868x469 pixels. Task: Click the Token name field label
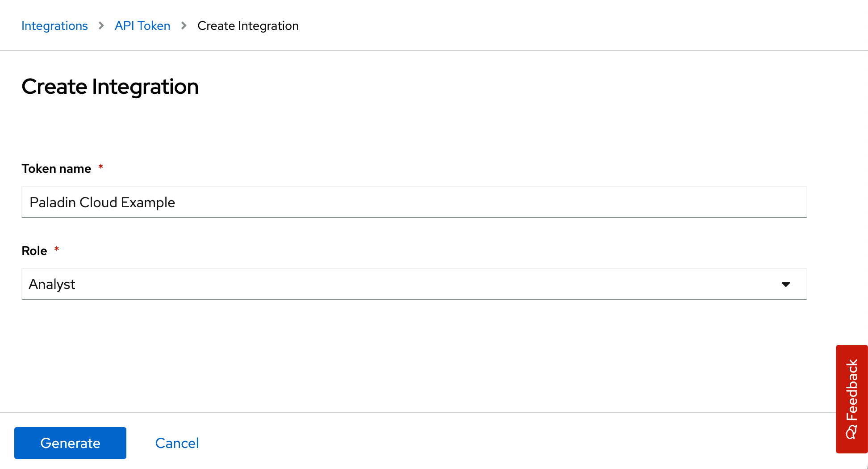56,169
